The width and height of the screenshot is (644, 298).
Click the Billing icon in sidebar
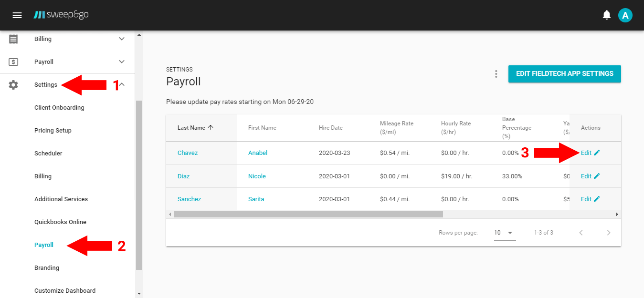tap(13, 39)
